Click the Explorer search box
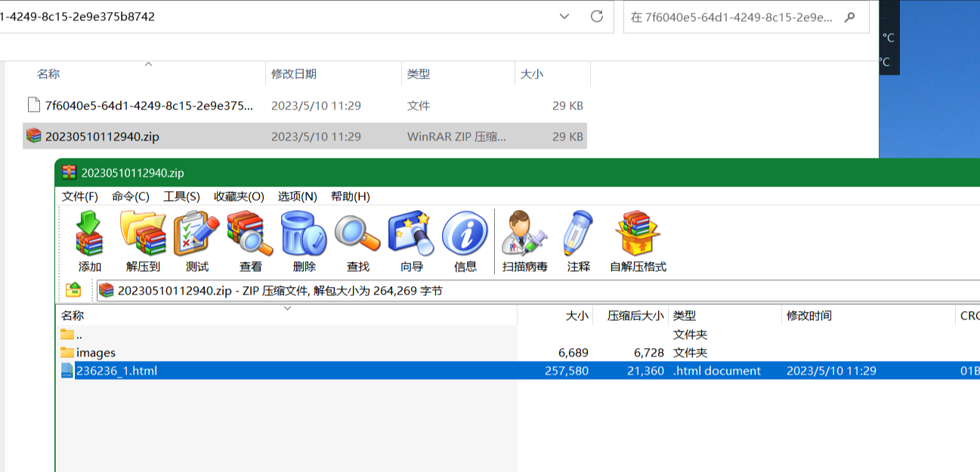980x472 pixels. [x=747, y=17]
